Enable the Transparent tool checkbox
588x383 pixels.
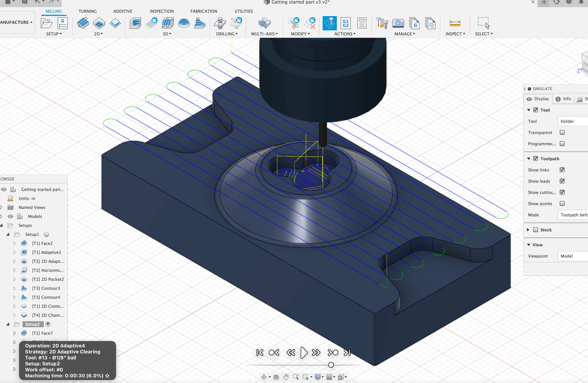click(562, 133)
